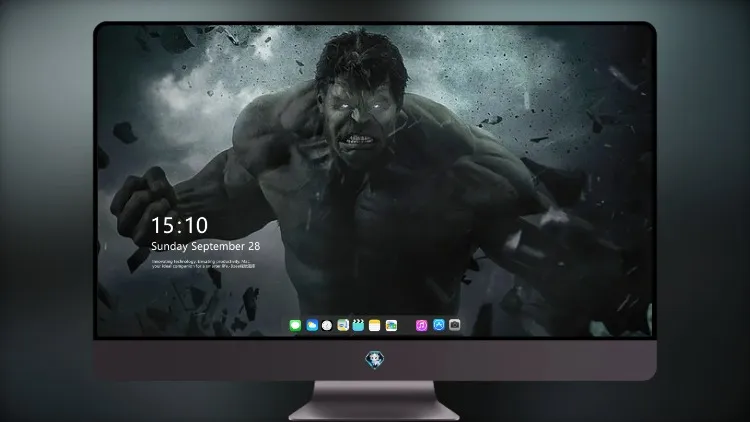750x422 pixels.
Task: Launch the pink Music app icon
Action: coord(421,325)
